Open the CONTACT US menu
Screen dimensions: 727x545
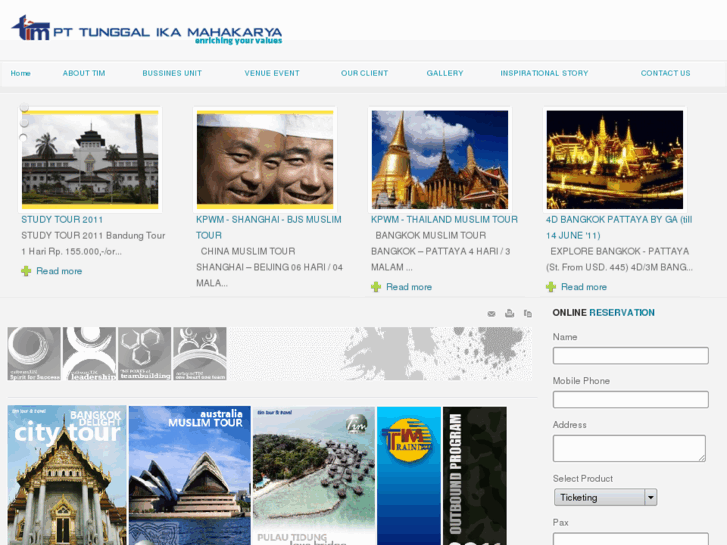666,73
